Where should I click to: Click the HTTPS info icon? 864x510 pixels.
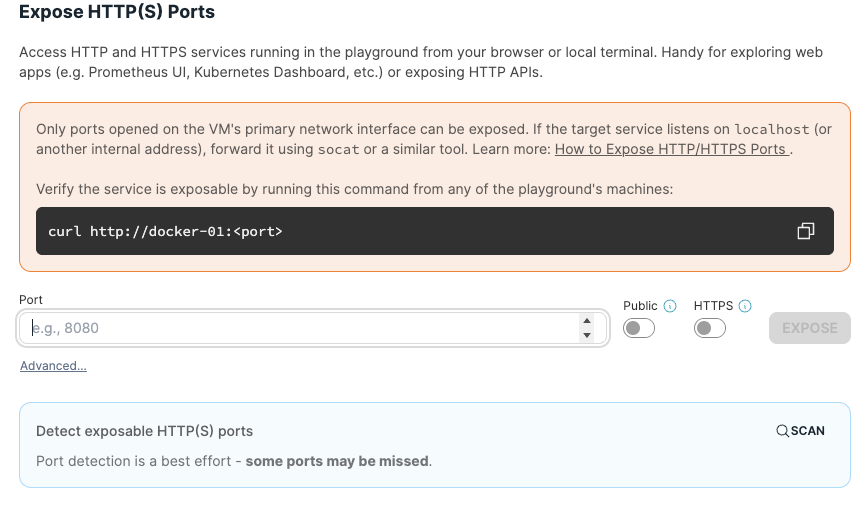pos(745,306)
